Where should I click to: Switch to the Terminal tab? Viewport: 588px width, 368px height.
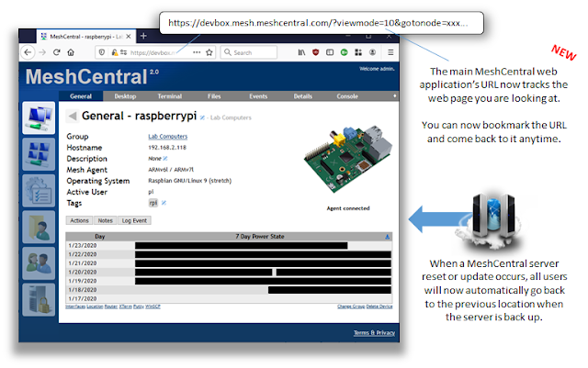[x=169, y=96]
